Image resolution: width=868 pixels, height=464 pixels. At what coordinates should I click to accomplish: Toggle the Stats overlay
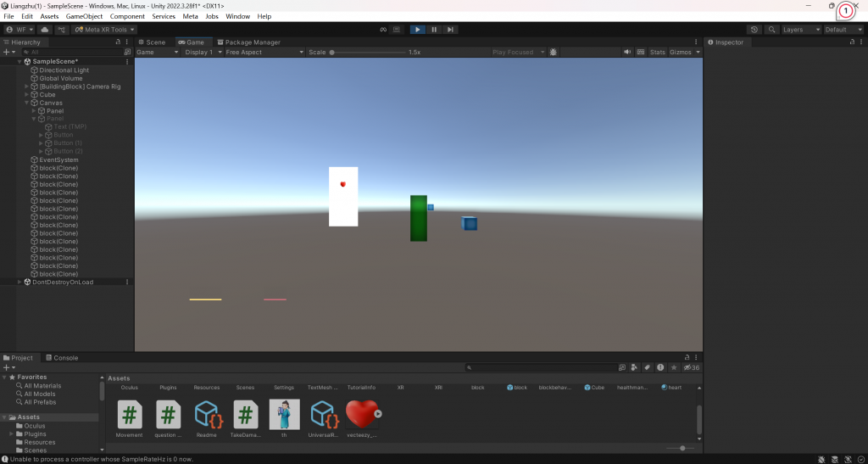[x=657, y=53]
